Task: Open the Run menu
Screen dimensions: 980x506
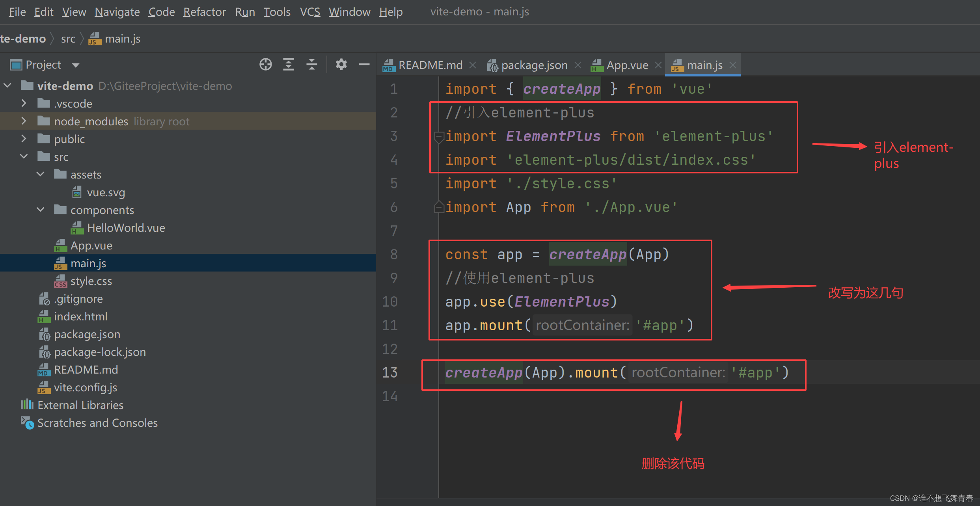Action: (245, 12)
